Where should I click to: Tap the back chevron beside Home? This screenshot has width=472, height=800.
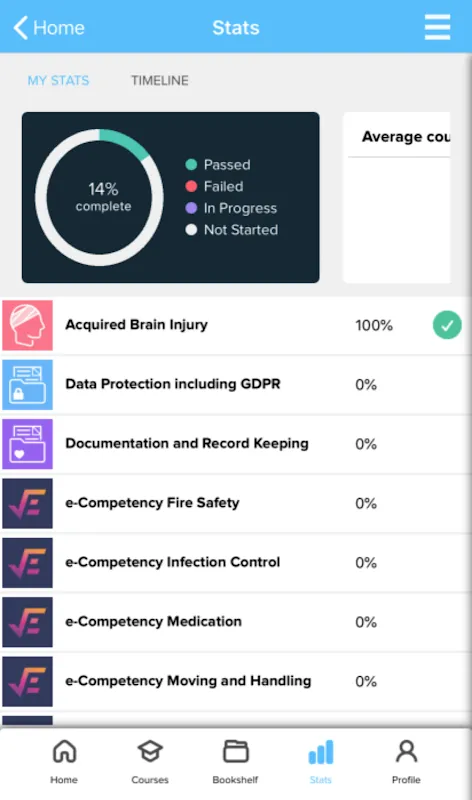pyautogui.click(x=21, y=28)
